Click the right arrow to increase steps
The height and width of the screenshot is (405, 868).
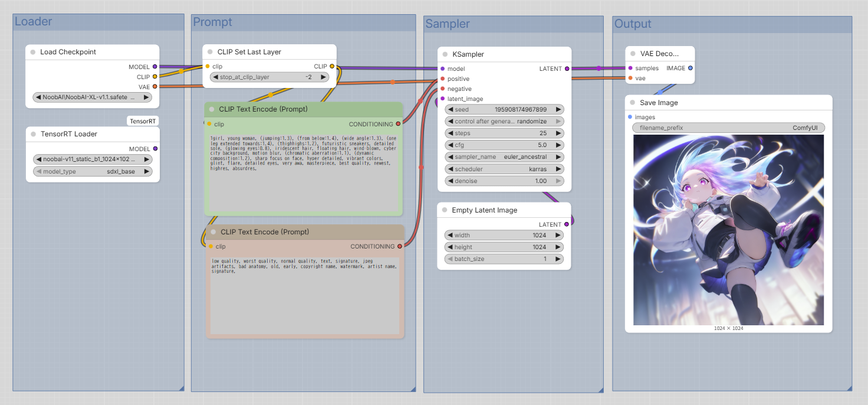point(558,133)
